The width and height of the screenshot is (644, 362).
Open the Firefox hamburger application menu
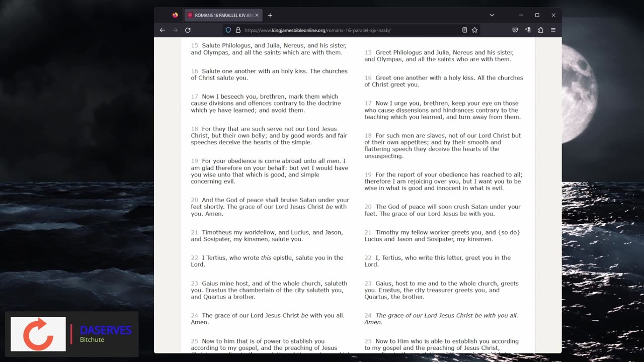553,30
